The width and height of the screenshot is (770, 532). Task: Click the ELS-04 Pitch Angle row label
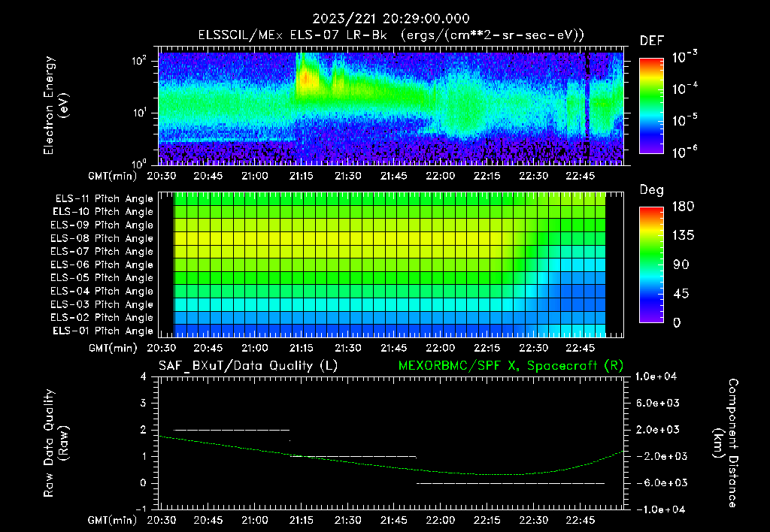pyautogui.click(x=102, y=291)
